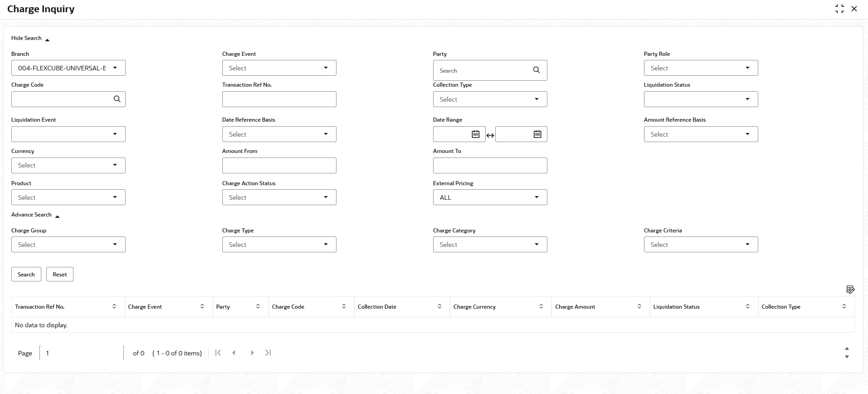This screenshot has width=868, height=394.
Task: Sort by Liquidation Status column
Action: 748,306
